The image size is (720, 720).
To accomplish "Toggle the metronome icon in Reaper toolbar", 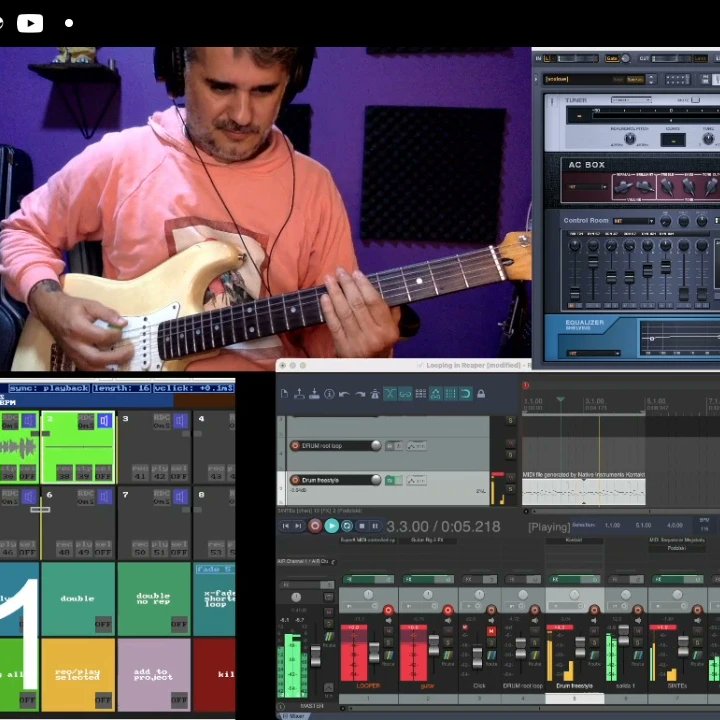I will [375, 394].
